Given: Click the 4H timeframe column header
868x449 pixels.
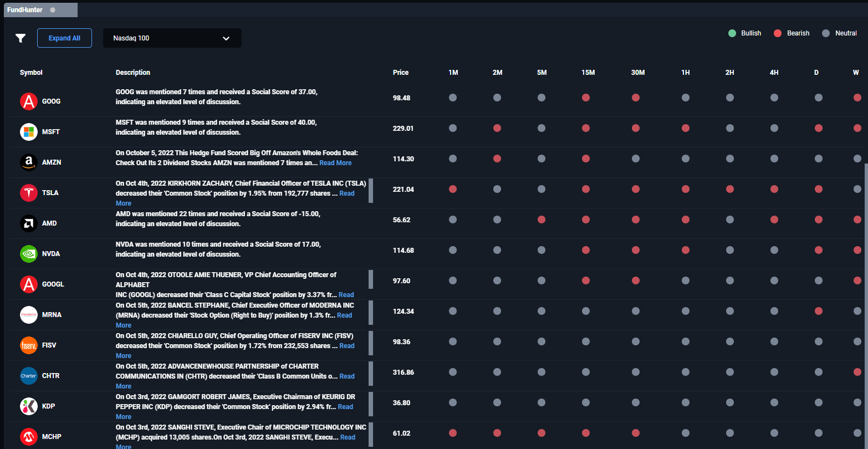Looking at the screenshot, I should [x=774, y=73].
